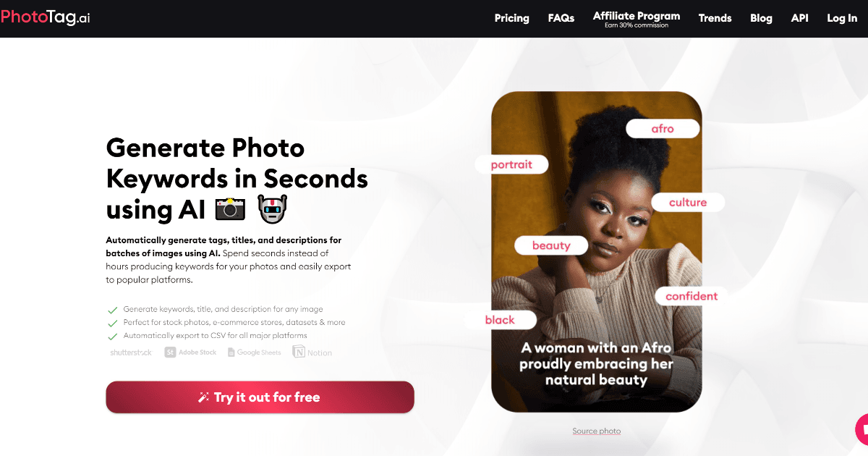
Task: Click the PhotoTag.ai logo
Action: click(x=45, y=18)
